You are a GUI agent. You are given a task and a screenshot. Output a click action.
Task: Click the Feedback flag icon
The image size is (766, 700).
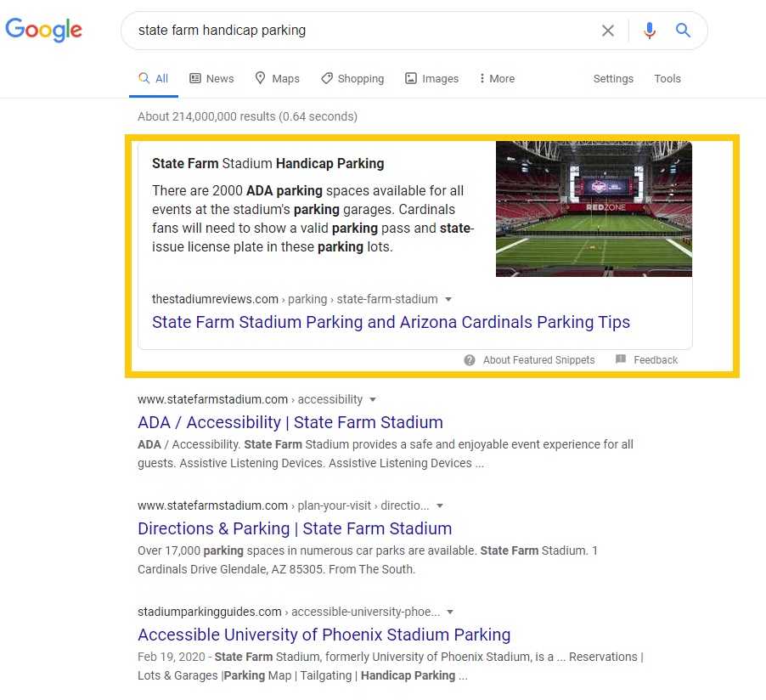coord(621,359)
